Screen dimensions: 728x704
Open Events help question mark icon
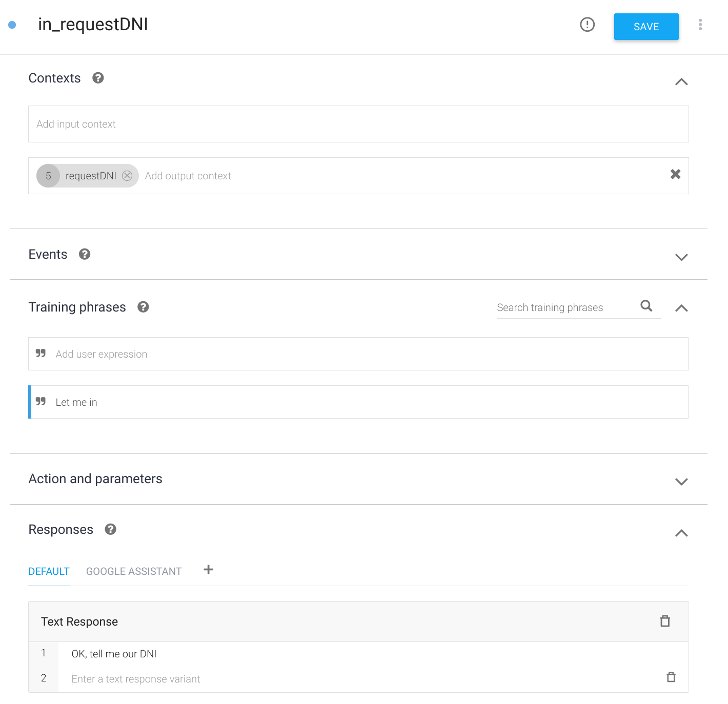tap(85, 254)
